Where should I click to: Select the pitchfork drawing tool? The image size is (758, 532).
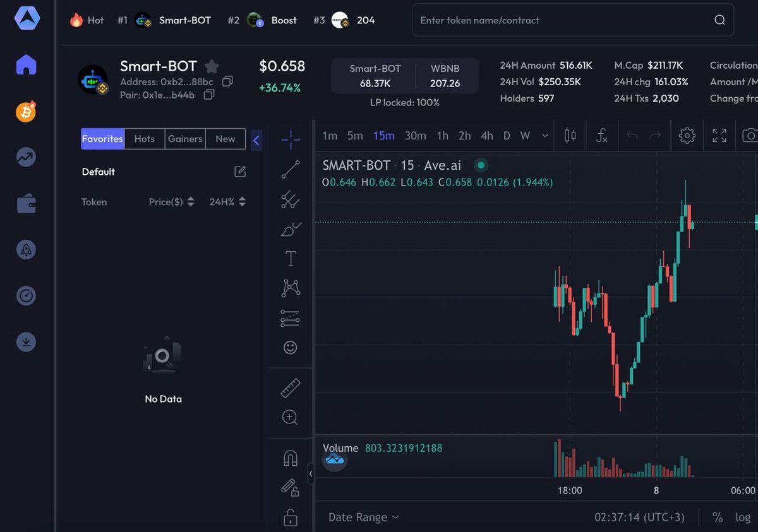pyautogui.click(x=291, y=199)
